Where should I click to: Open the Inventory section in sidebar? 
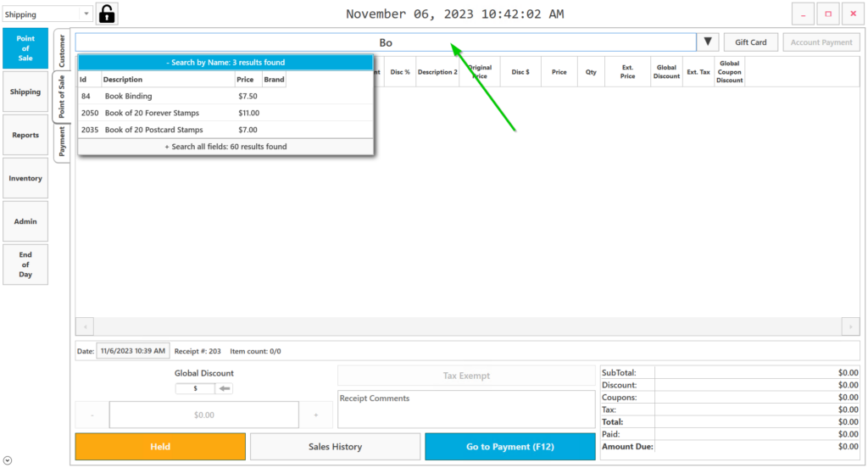click(x=25, y=179)
